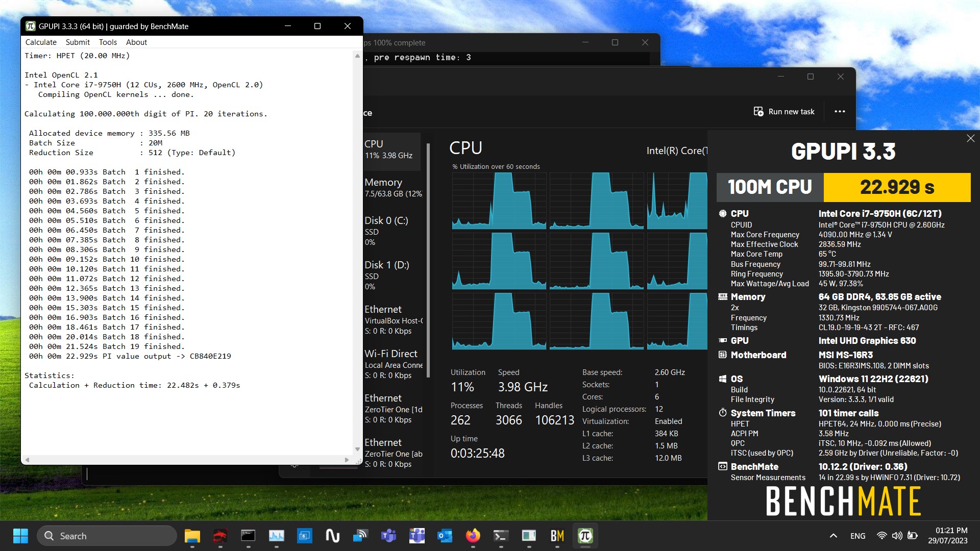Open the Submit menu in GPUPI
The image size is (980, 551).
tap(78, 42)
